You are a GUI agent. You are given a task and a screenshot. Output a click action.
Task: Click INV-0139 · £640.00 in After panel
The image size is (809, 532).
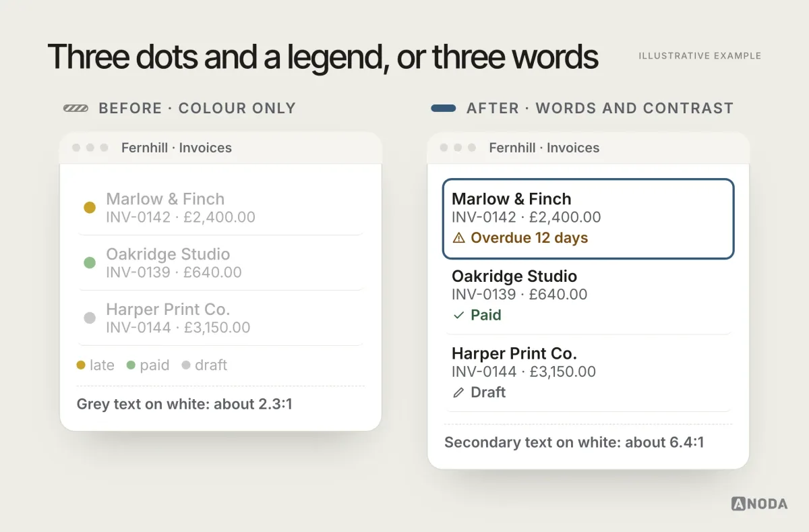pos(520,295)
